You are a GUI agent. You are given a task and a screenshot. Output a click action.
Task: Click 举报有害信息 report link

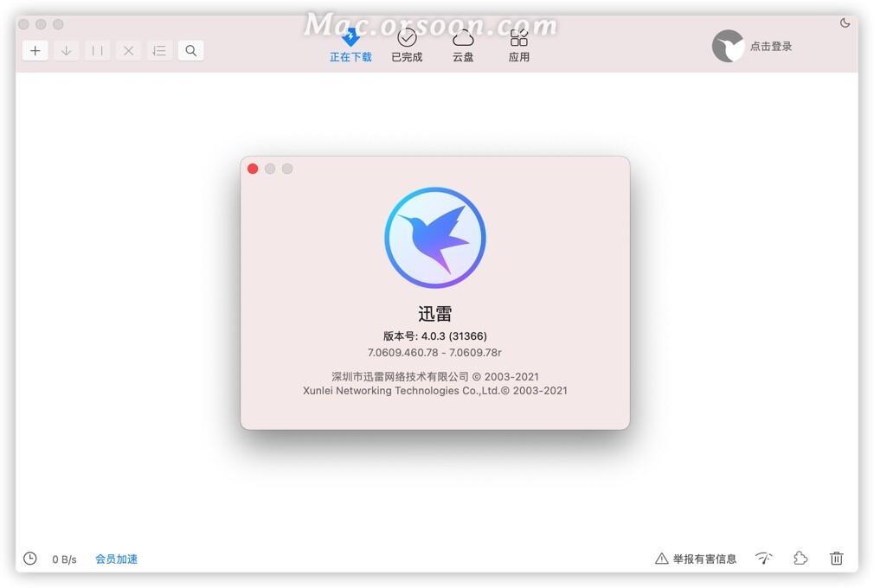[x=697, y=559]
